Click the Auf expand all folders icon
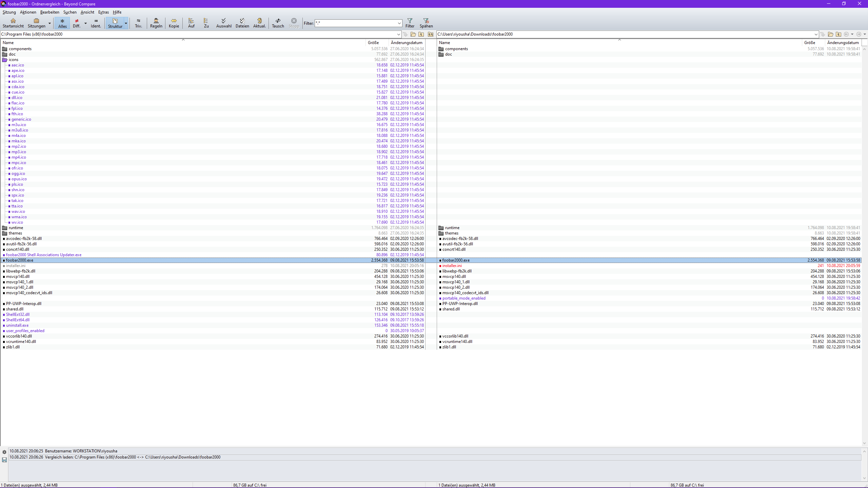 point(191,23)
